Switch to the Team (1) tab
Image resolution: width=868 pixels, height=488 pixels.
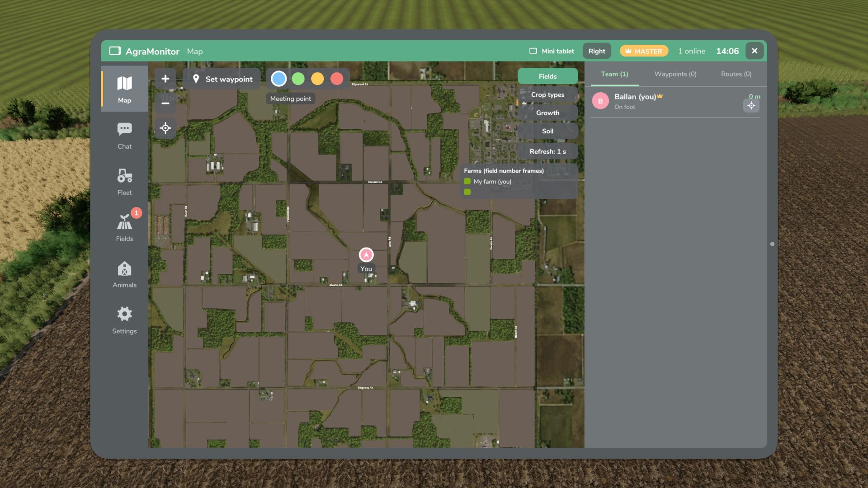[x=614, y=74]
